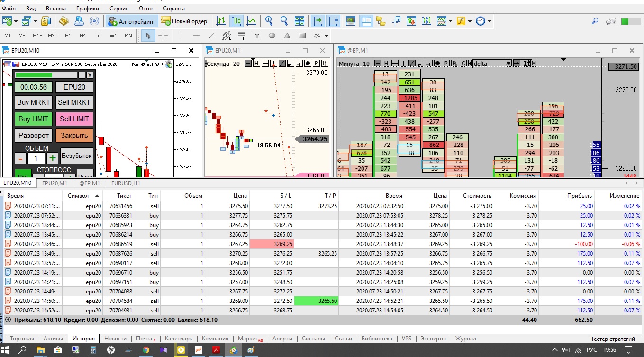
Task: Click the green and red arrows toolbar icon
Action: click(x=411, y=21)
